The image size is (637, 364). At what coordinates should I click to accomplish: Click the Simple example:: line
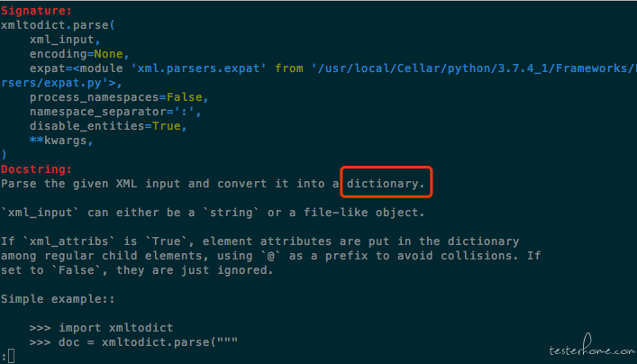(x=58, y=299)
